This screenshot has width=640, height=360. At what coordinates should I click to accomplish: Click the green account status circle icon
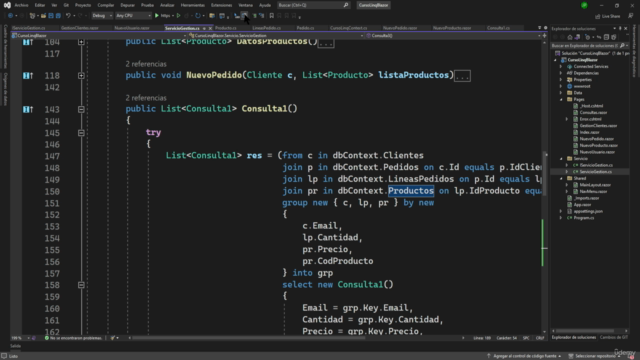point(584,5)
